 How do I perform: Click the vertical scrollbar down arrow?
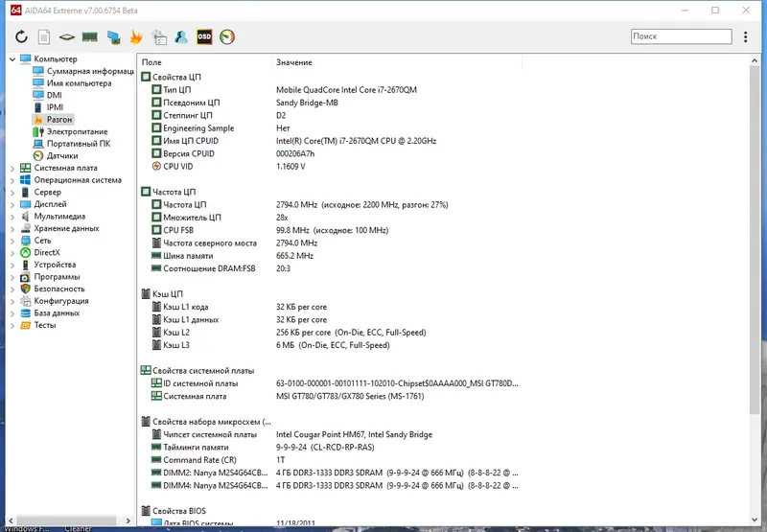coord(755,520)
